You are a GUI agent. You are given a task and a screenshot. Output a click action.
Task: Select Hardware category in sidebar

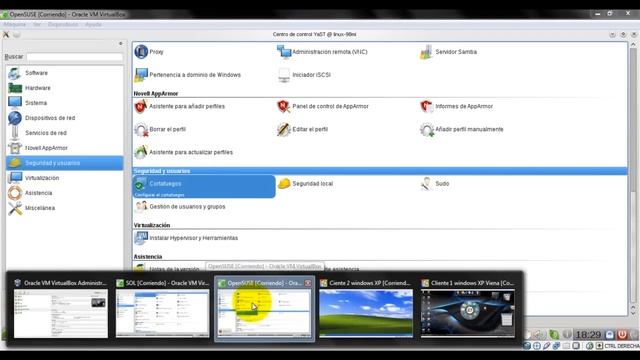(64, 88)
